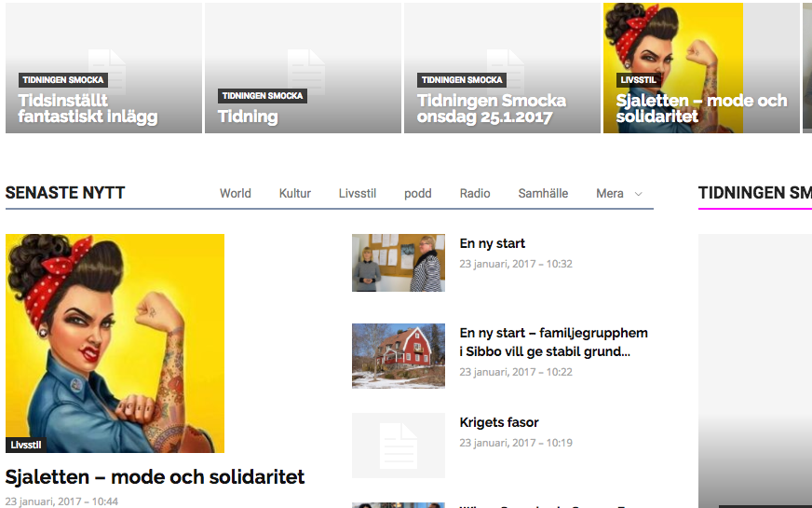This screenshot has width=812, height=508.
Task: Click the chevron arrow next to Mera
Action: [x=639, y=194]
